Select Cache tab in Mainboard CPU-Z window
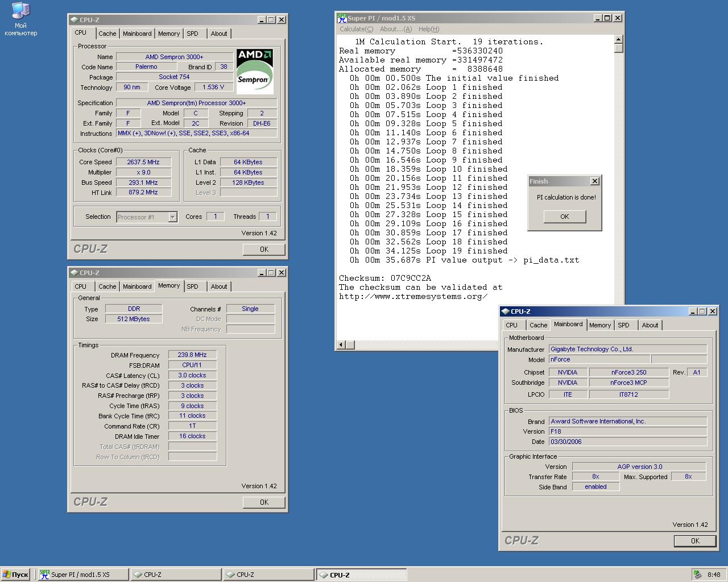 click(x=538, y=325)
